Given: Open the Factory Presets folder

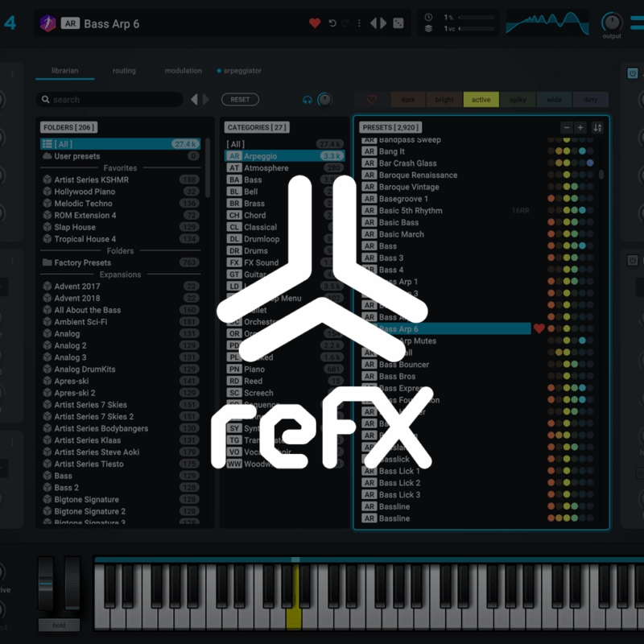Looking at the screenshot, I should (120, 262).
